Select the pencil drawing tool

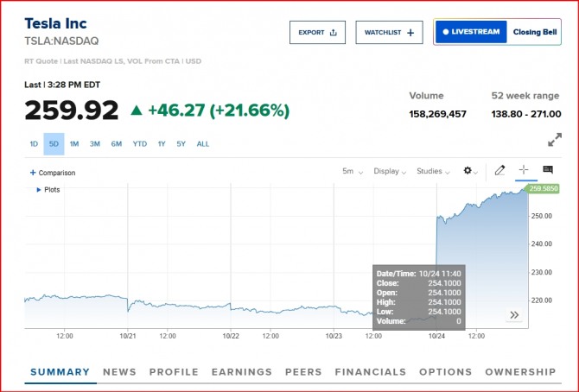[499, 171]
